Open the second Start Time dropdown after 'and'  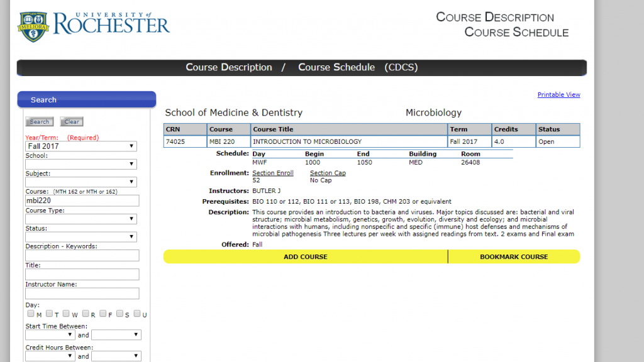pyautogui.click(x=116, y=335)
